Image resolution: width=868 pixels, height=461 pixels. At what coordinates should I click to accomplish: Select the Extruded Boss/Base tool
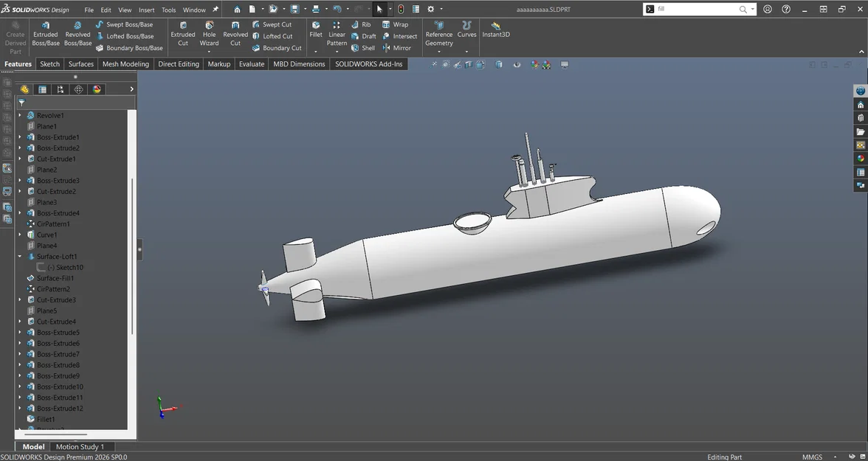coord(45,32)
